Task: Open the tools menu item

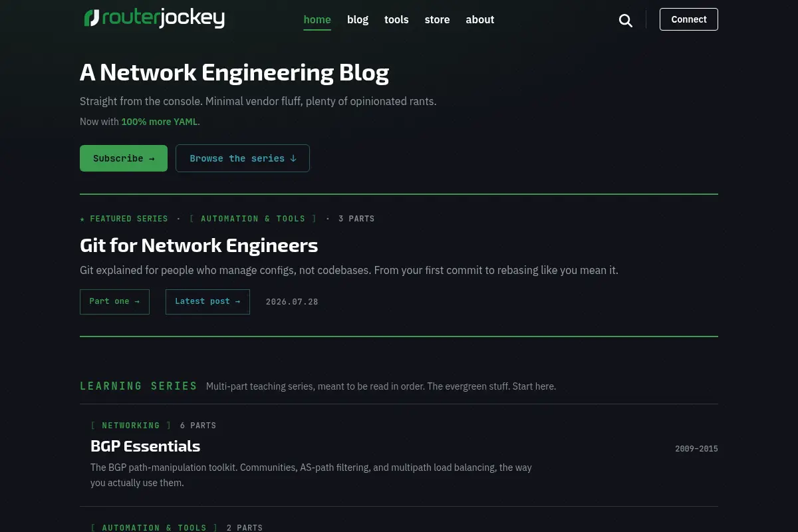Action: pyautogui.click(x=396, y=19)
